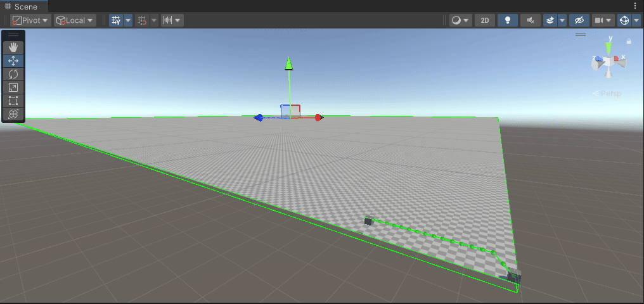Select the Hand (view) tool
Viewport: 644px width, 304px height.
pyautogui.click(x=13, y=47)
